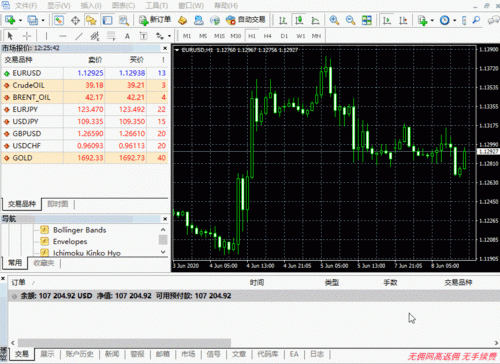This screenshot has width=500, height=364.
Task: Click the terminal horizontal scrollbar
Action: pyautogui.click(x=124, y=343)
